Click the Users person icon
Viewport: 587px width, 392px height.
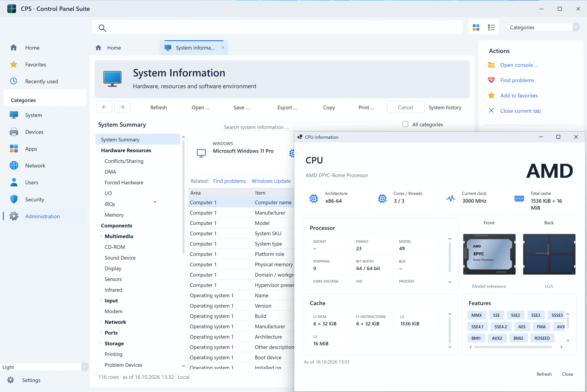click(x=14, y=182)
